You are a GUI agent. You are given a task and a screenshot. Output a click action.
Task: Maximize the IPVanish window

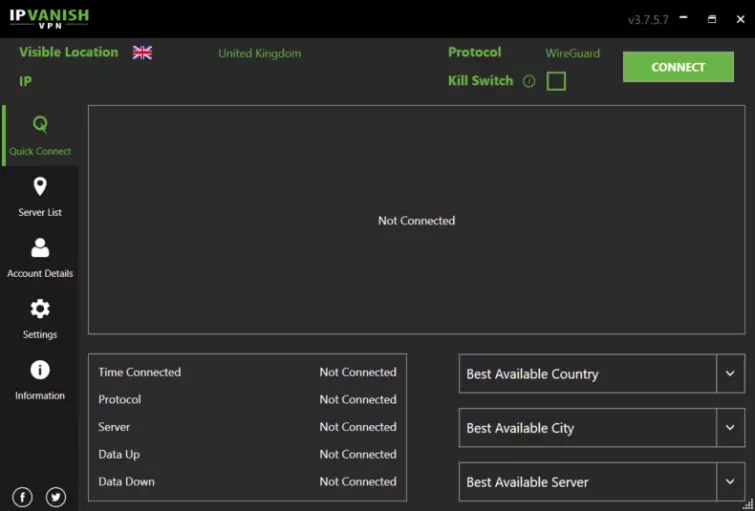712,18
